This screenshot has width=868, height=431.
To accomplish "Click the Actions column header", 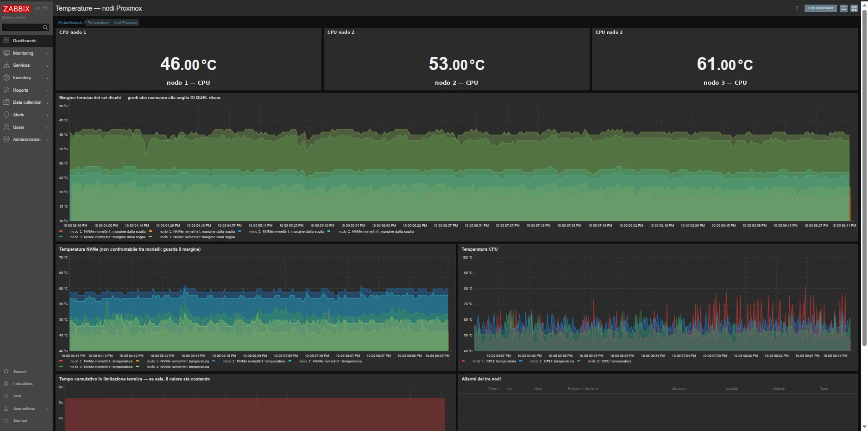I will [779, 389].
